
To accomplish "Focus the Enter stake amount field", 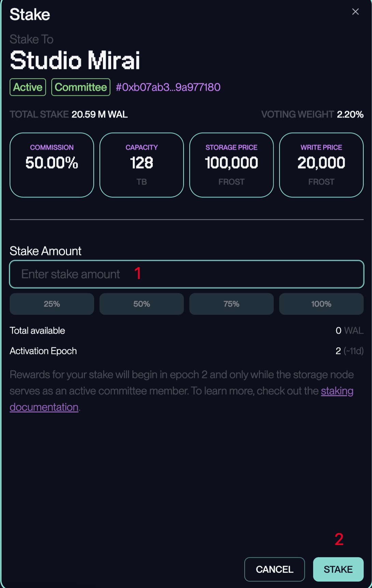I will click(x=187, y=274).
